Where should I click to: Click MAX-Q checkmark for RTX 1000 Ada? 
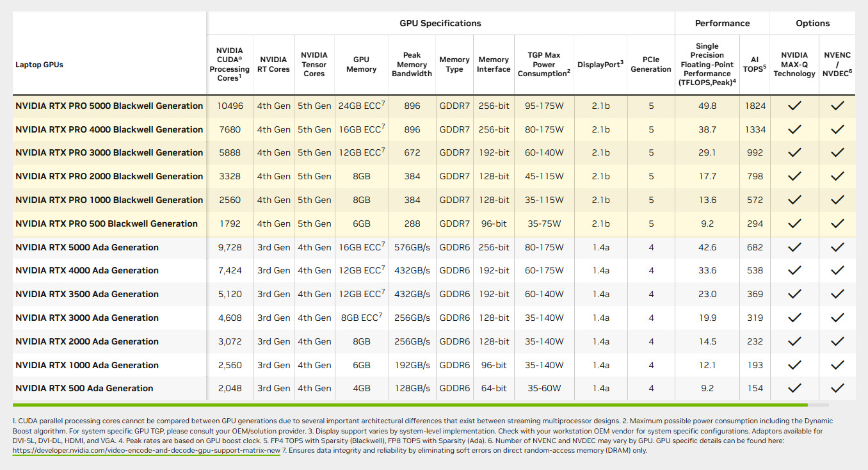pyautogui.click(x=794, y=366)
